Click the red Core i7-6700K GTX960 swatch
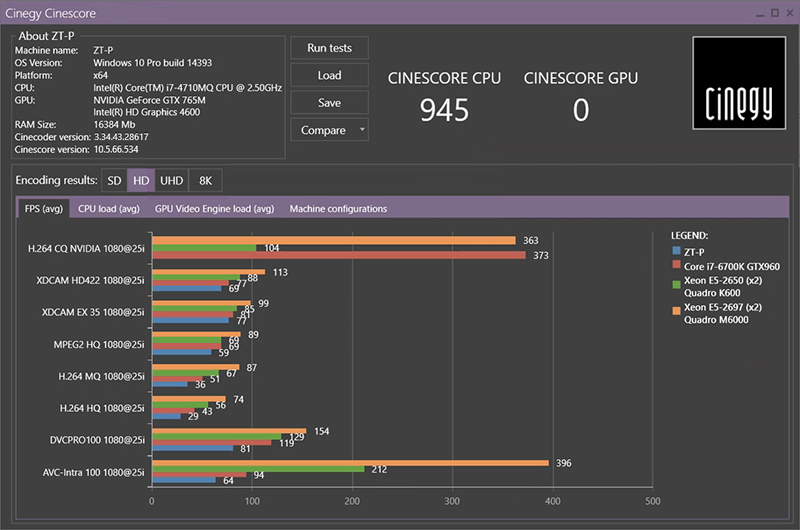 677,265
